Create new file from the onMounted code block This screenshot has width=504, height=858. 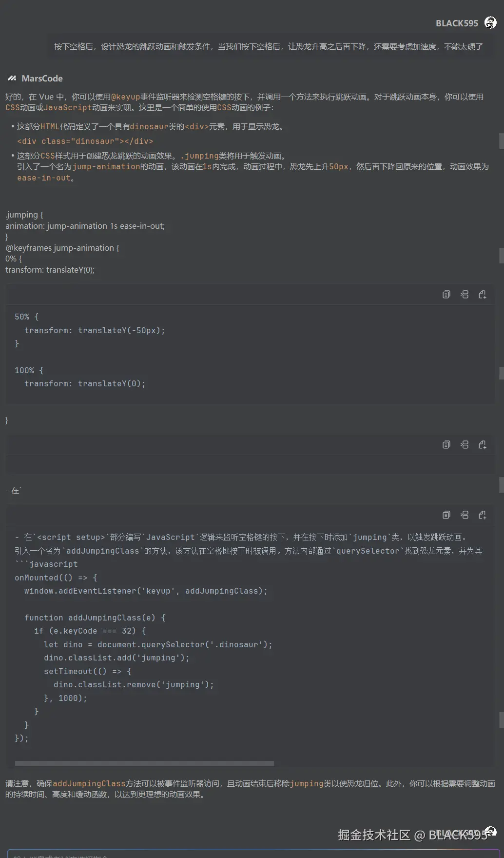[x=483, y=515]
